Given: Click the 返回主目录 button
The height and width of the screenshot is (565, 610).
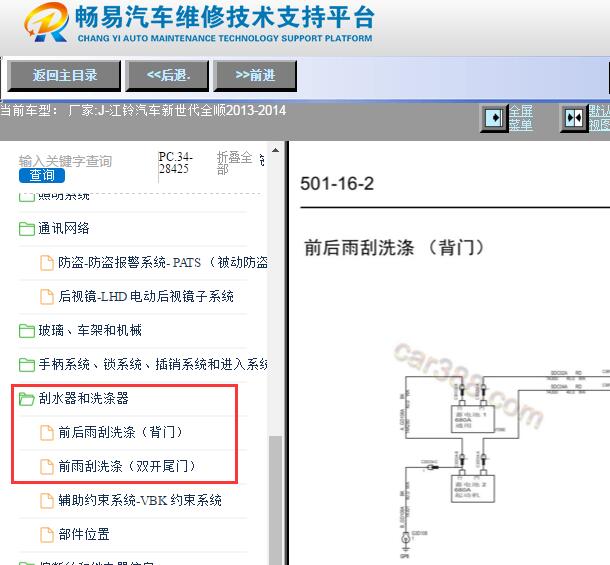Looking at the screenshot, I should 64,75.
